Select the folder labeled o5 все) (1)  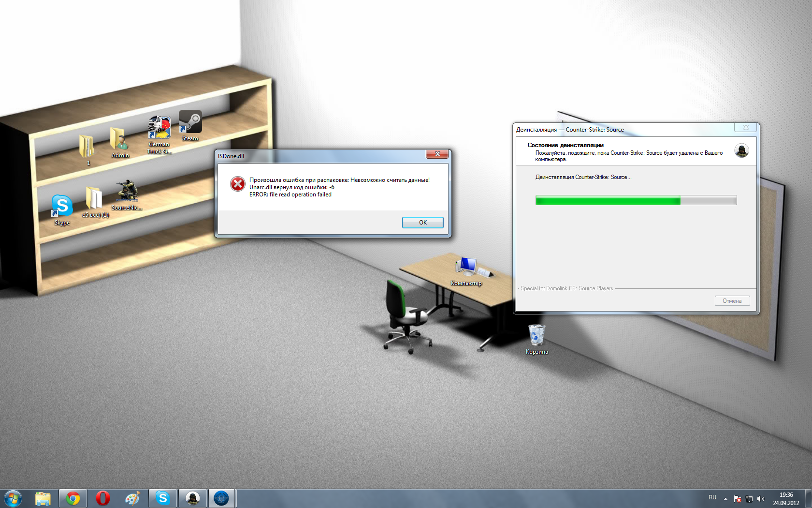click(x=95, y=202)
